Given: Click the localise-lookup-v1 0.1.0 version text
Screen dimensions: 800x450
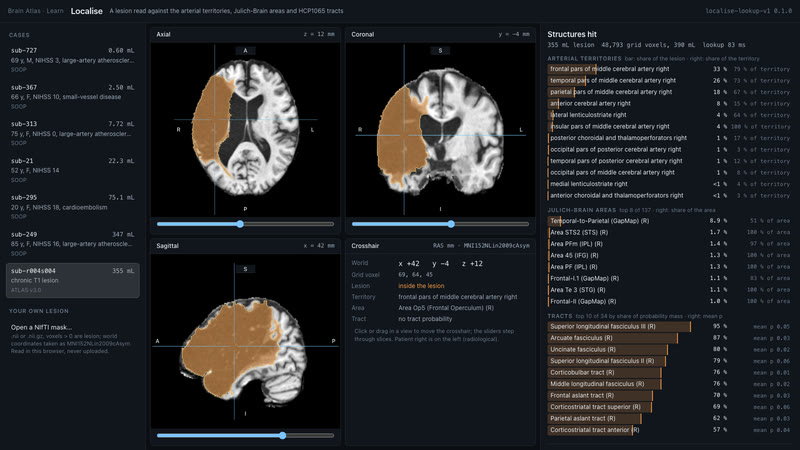Looking at the screenshot, I should pyautogui.click(x=748, y=11).
